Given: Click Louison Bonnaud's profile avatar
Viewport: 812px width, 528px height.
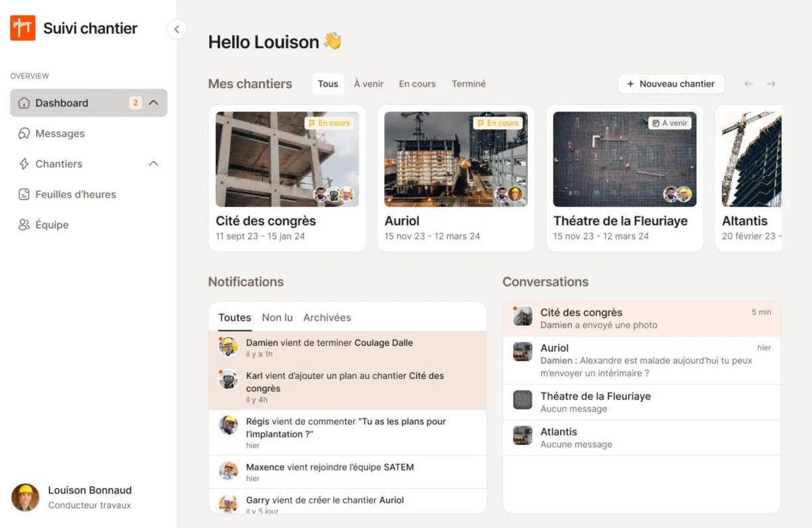Looking at the screenshot, I should tap(25, 498).
